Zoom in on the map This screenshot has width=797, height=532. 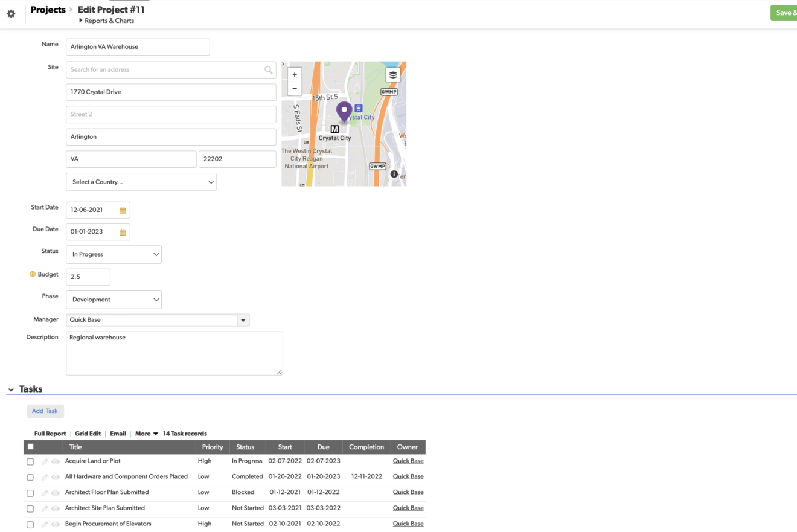coord(295,75)
